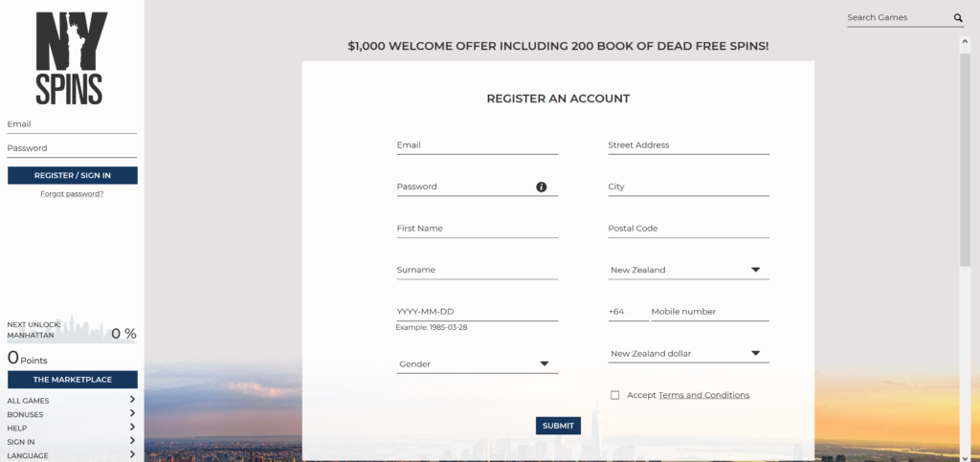Open the Gender dropdown
Viewport: 980px width, 462px height.
[478, 364]
